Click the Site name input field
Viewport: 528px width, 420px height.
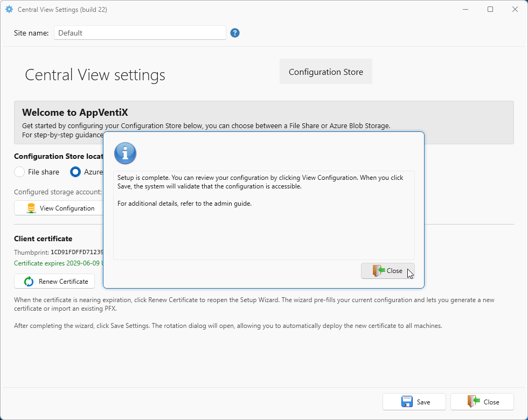point(140,33)
